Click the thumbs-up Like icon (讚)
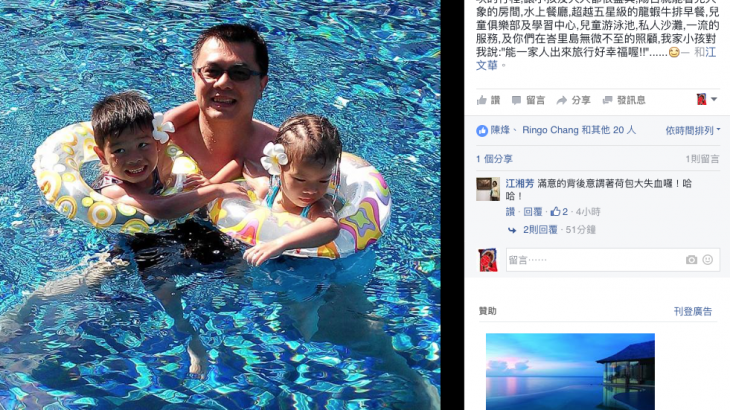Viewport: 730px width, 410px height. (482, 100)
